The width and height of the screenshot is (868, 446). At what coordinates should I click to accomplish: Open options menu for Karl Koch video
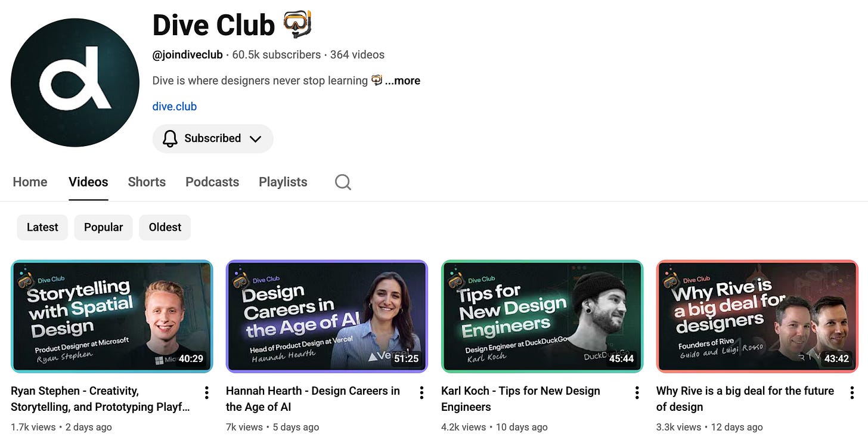click(637, 392)
